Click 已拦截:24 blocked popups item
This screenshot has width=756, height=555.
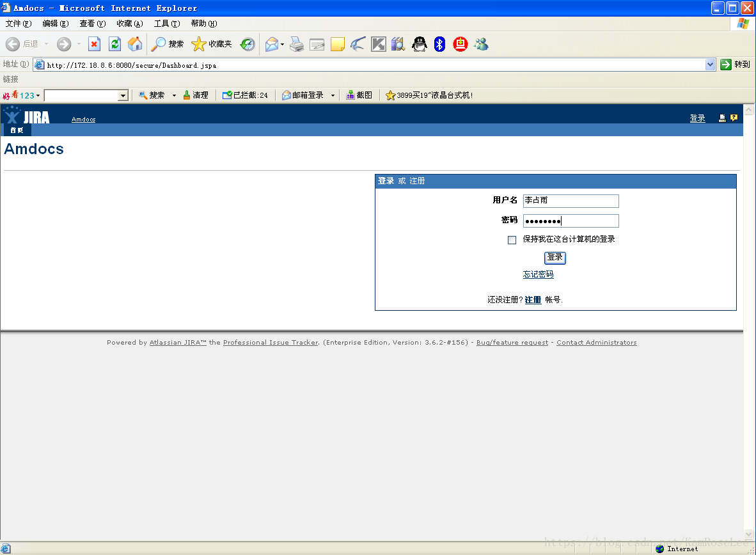click(245, 95)
